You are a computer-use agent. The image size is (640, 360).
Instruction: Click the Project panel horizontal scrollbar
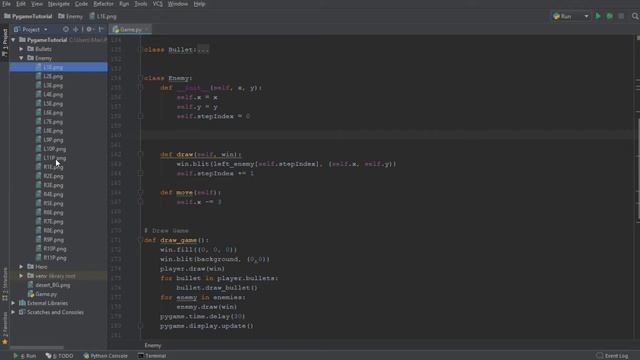37,347
